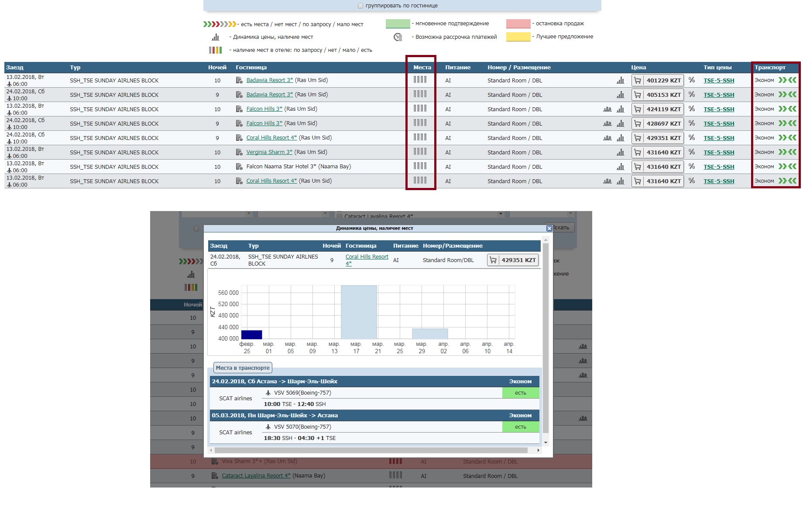Click the 'Цена' column header
Viewport: 803px width, 532px height.
(638, 67)
